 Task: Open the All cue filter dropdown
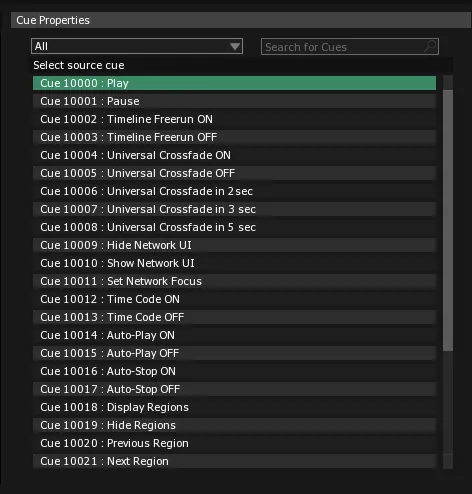click(x=137, y=46)
